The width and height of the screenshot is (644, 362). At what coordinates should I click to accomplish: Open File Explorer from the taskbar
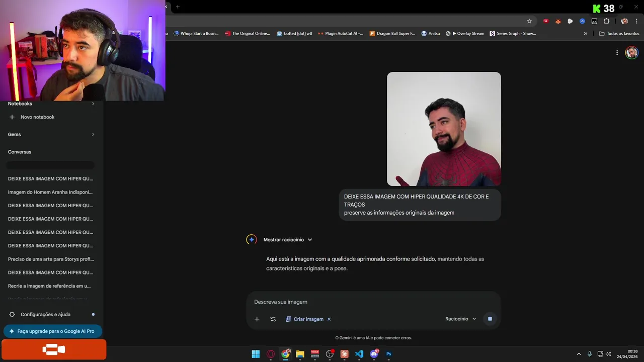tap(300, 354)
